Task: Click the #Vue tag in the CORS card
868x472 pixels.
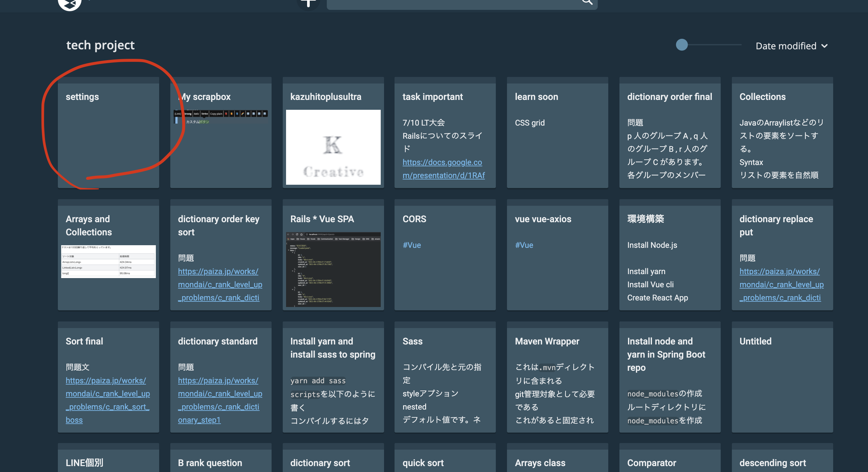Action: click(x=412, y=245)
